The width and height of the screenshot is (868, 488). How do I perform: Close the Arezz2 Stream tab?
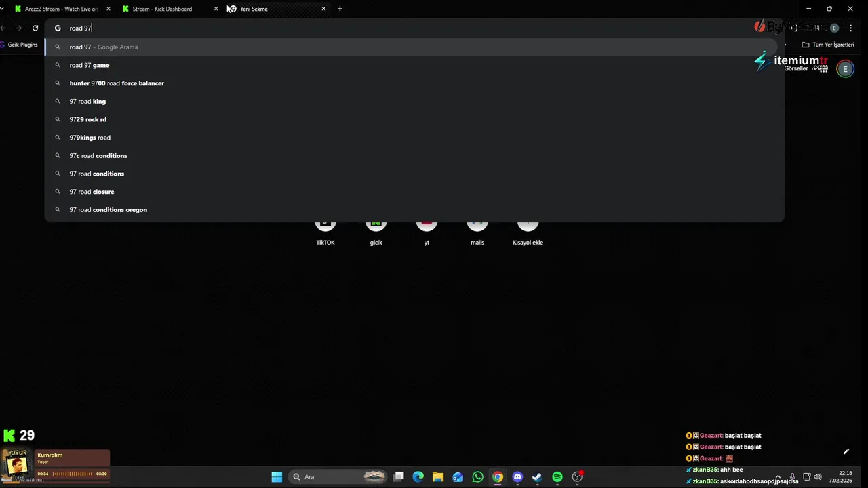point(108,9)
